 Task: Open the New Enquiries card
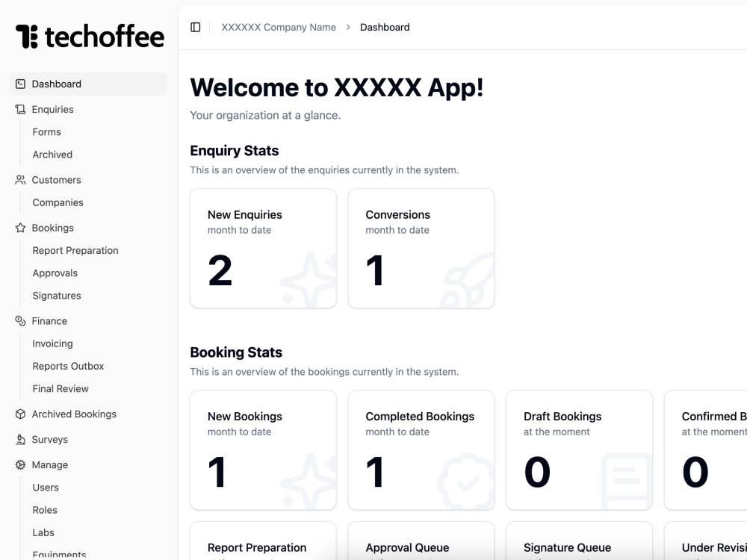click(264, 249)
